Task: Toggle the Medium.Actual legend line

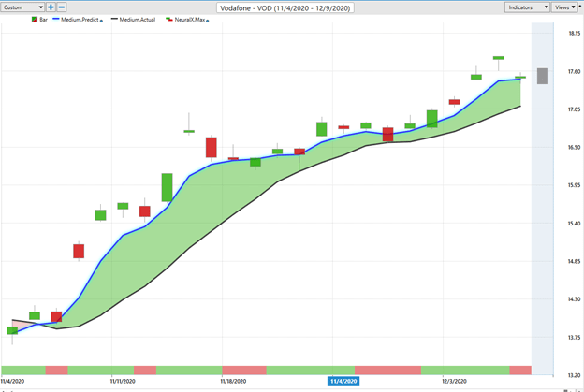Action: pyautogui.click(x=134, y=19)
